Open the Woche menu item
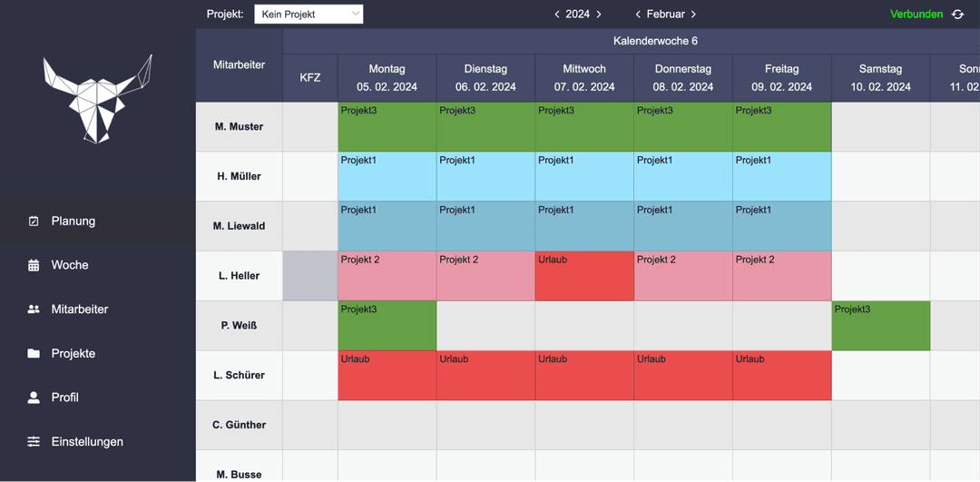Screen dimensions: 980x482 (x=97, y=265)
